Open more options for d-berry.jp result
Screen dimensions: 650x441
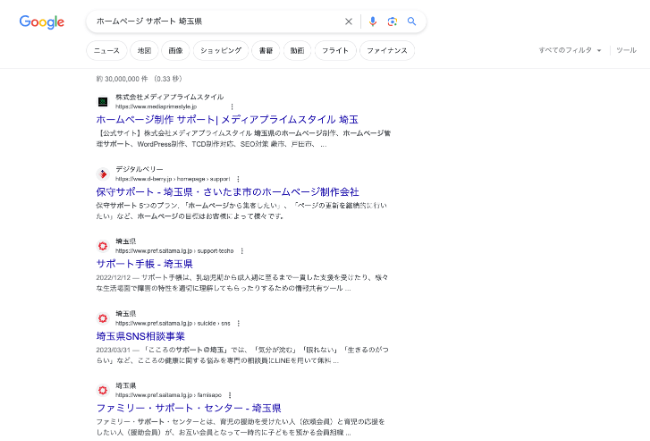(238, 179)
